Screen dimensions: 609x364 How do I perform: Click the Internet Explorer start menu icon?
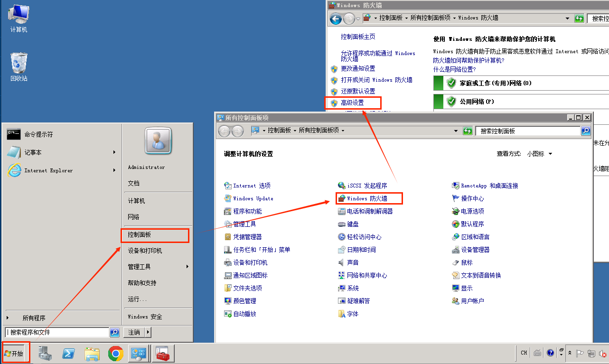coord(14,170)
